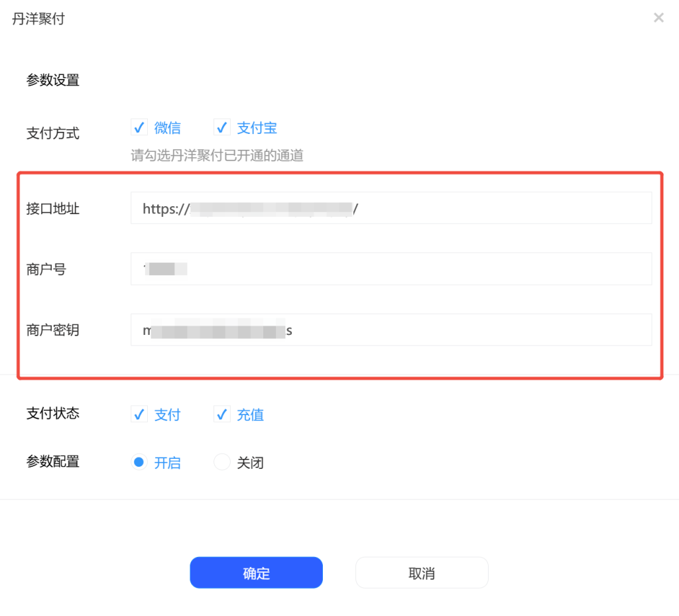
Task: Click the 微信 payment label text
Action: (x=168, y=127)
